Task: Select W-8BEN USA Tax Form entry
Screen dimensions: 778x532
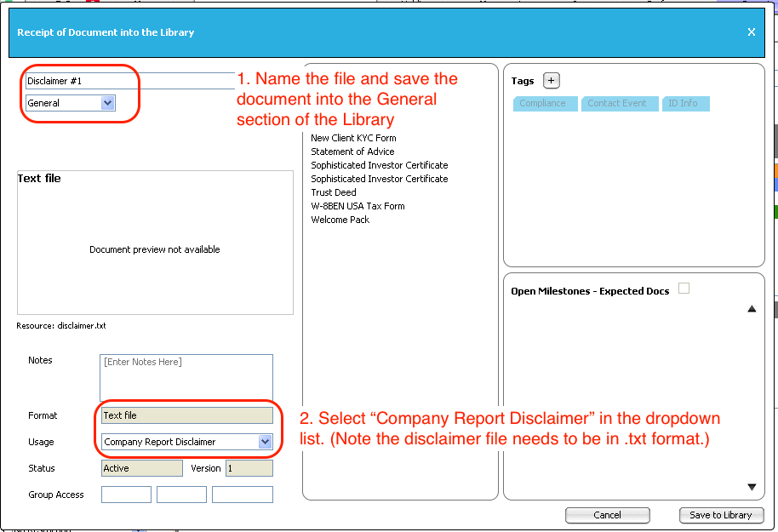Action: tap(358, 206)
